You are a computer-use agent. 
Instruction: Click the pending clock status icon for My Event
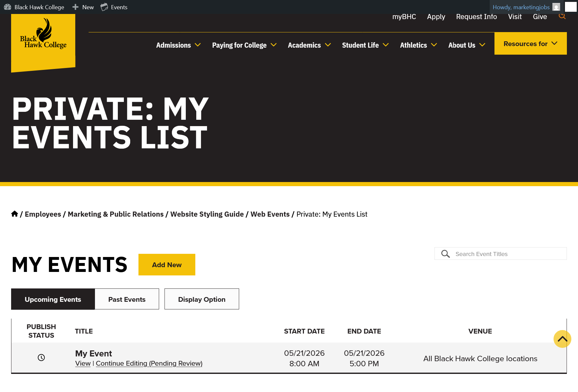(x=41, y=358)
